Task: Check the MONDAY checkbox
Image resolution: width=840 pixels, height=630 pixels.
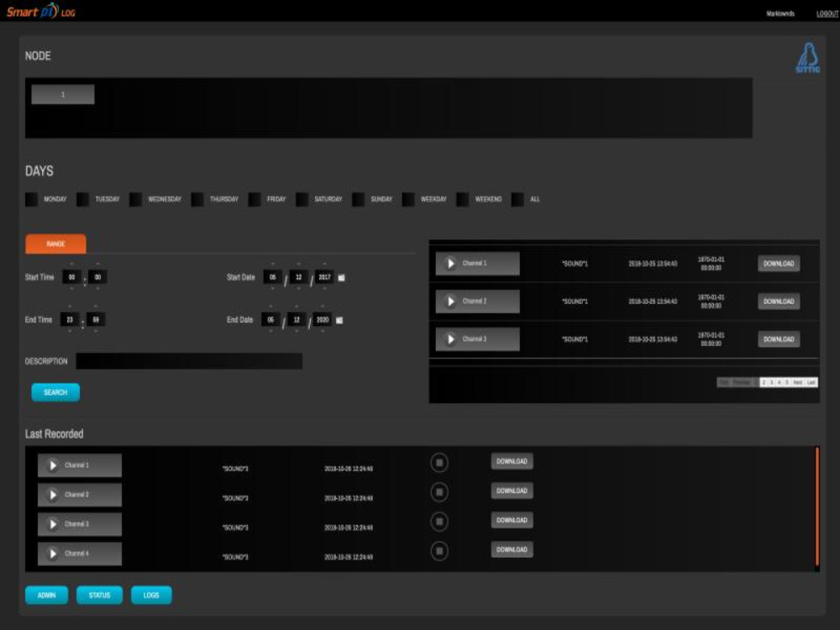Action: pyautogui.click(x=32, y=199)
